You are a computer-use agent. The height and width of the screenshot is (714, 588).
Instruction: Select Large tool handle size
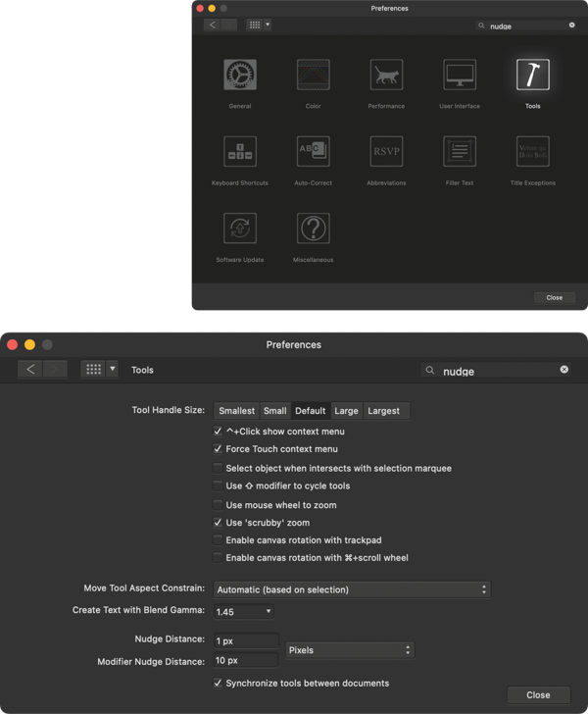click(x=346, y=411)
